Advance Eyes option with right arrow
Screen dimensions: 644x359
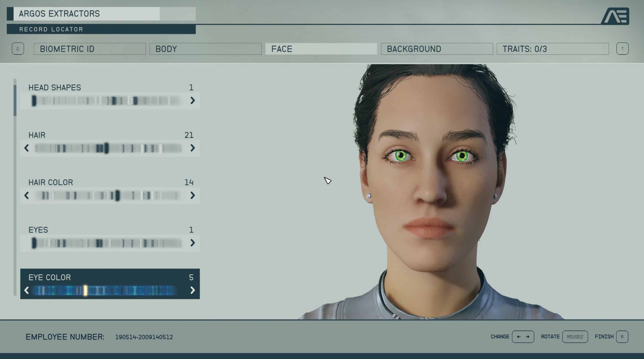point(192,243)
